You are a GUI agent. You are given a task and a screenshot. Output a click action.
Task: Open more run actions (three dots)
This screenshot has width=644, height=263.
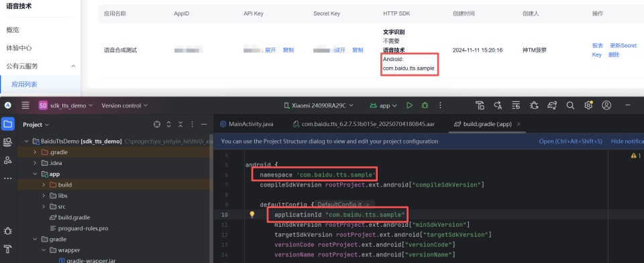[440, 105]
